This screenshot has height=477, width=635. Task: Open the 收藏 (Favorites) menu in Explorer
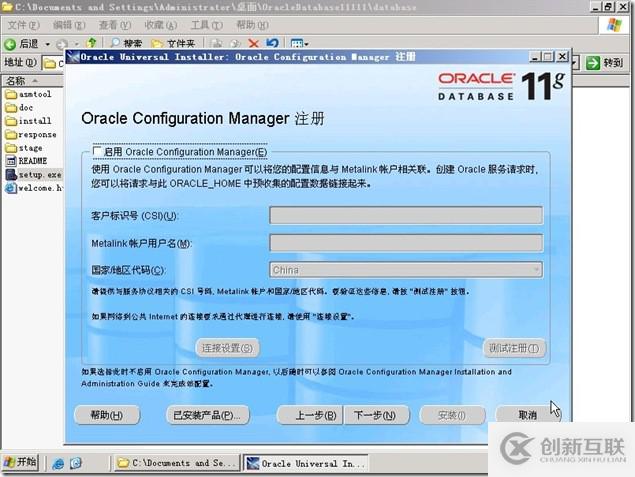click(x=161, y=25)
